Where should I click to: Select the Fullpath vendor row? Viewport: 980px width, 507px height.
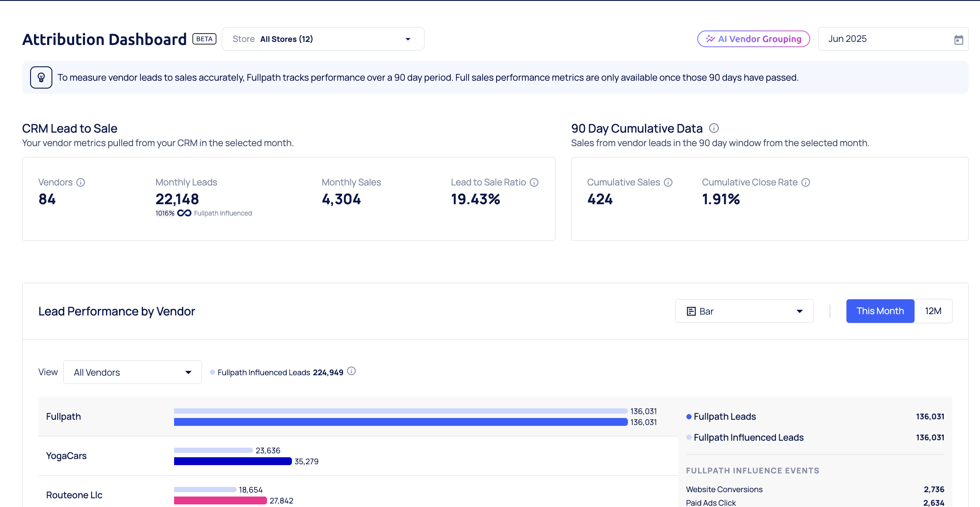(x=64, y=417)
